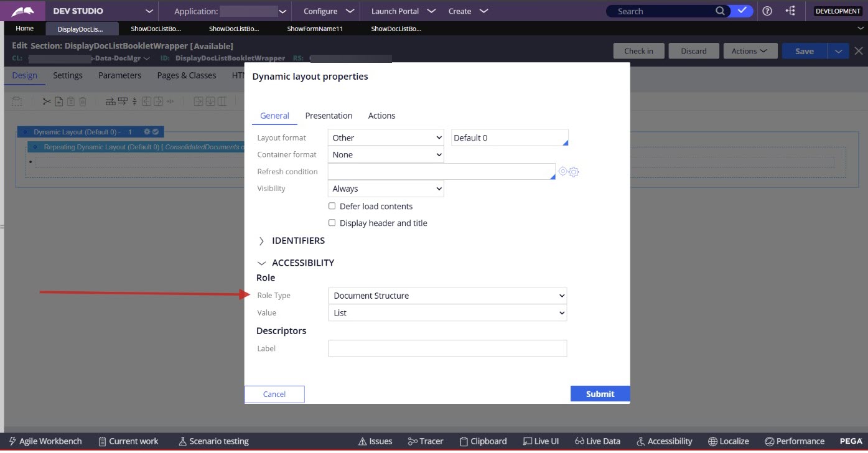Toggle the blue checkmark next to the Search box
868x453 pixels.
(742, 11)
